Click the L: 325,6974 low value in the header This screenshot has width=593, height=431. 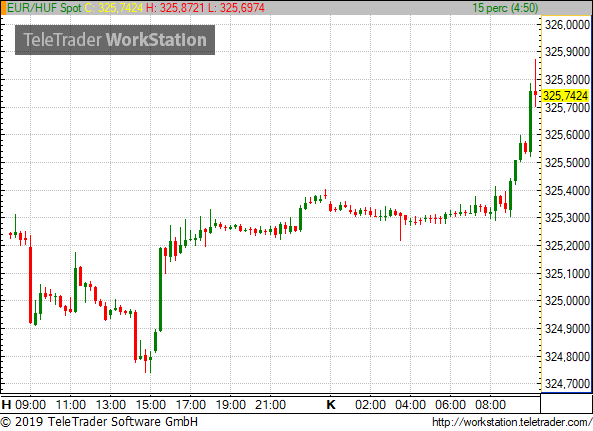tap(236, 8)
